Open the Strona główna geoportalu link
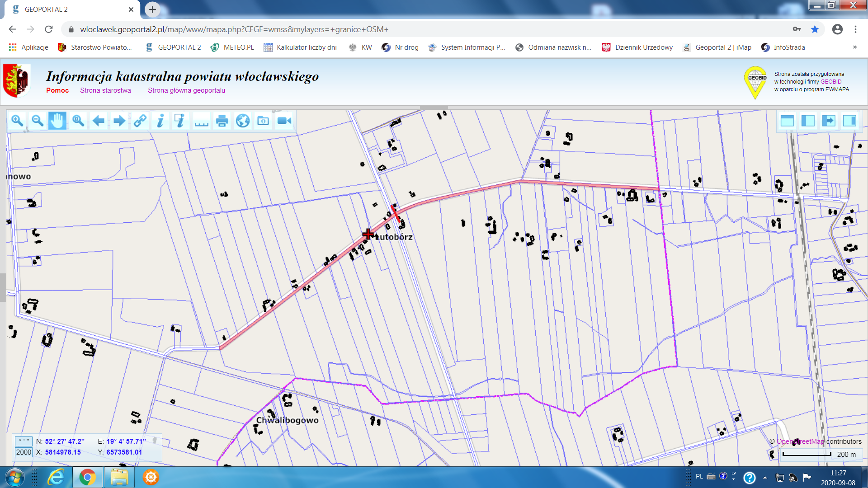Viewport: 868px width, 488px height. (x=186, y=90)
